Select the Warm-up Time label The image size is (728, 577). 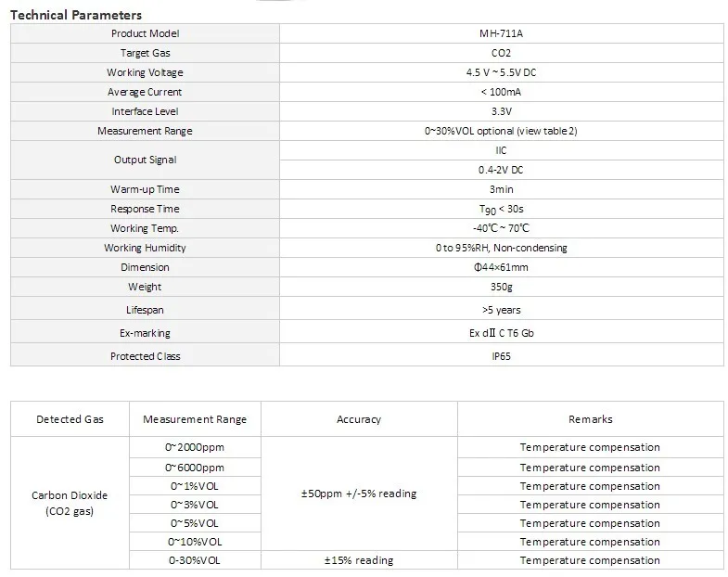(x=145, y=189)
